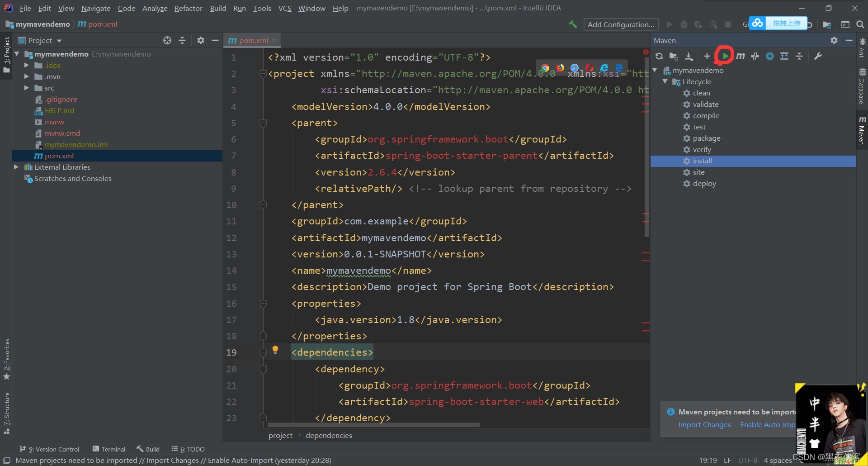
Task: Open the bottom Build tool window button
Action: 148,449
